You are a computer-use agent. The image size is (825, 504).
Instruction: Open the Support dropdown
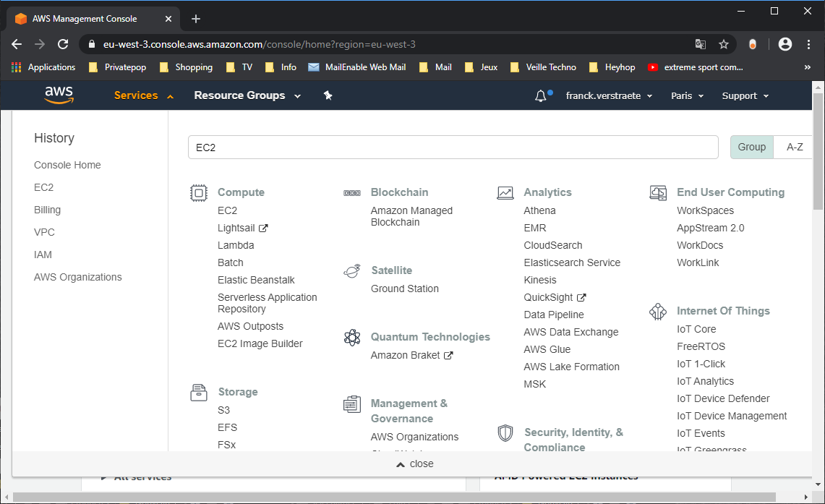point(745,95)
